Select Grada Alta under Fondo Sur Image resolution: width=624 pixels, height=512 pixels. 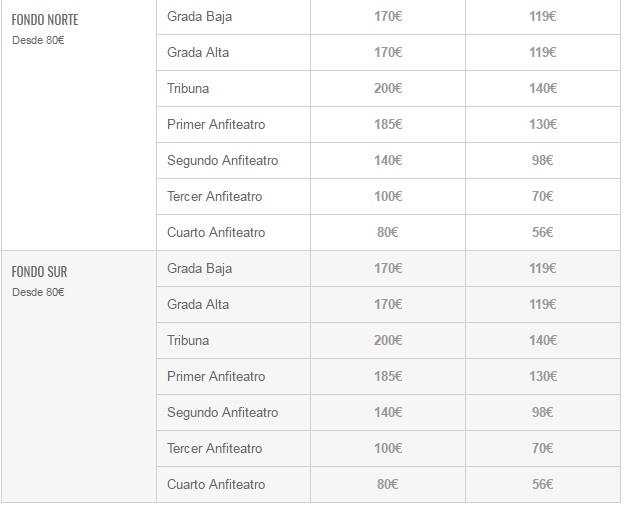198,304
